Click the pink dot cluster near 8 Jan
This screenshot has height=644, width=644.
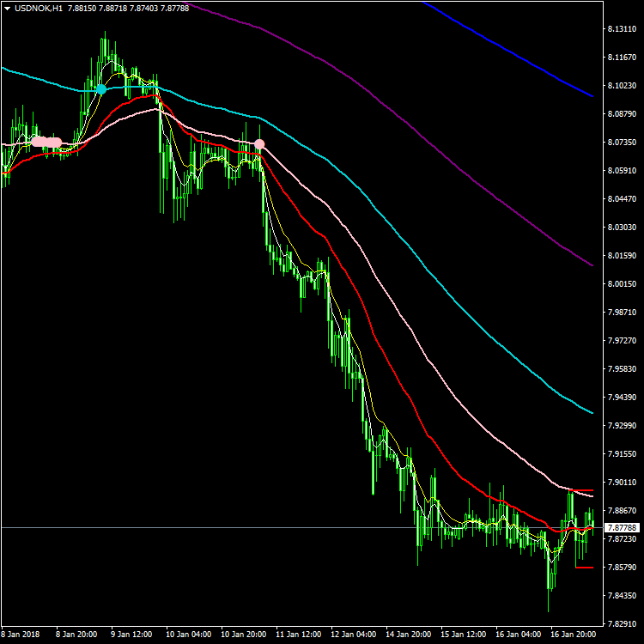46,142
